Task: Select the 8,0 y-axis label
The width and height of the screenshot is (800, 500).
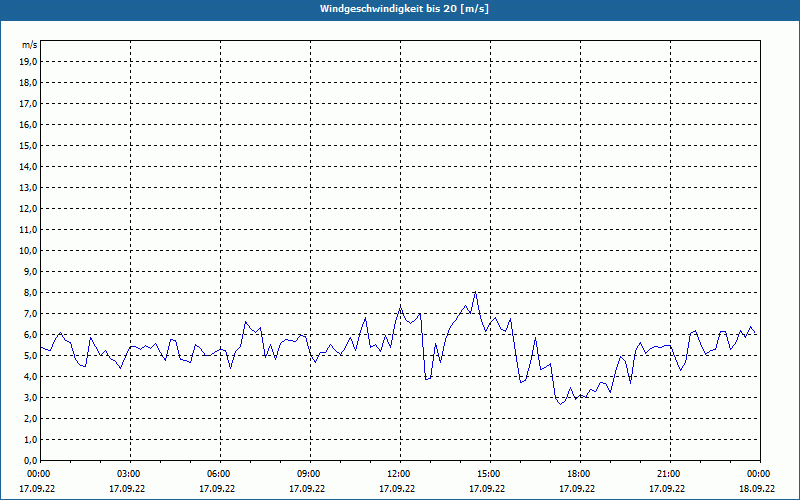Action: tap(31, 293)
